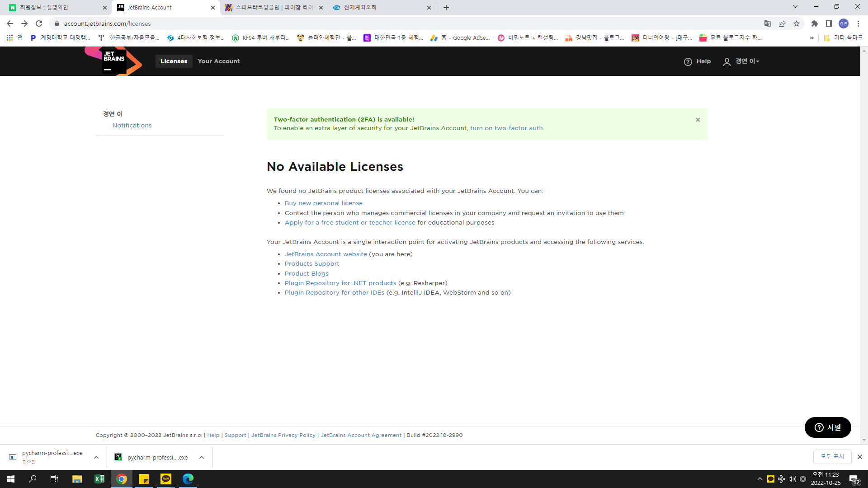Open Task View on the taskbar
Screen dimensions: 868x488
tap(54, 479)
